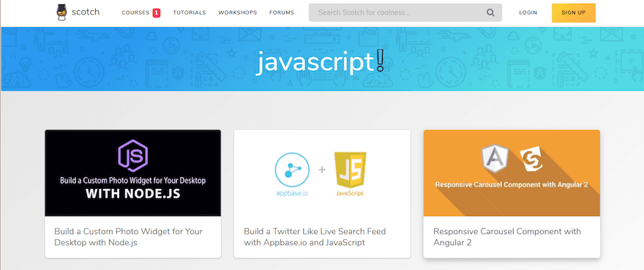The image size is (644, 270).
Task: Click the search magnifier icon
Action: pyautogui.click(x=490, y=12)
